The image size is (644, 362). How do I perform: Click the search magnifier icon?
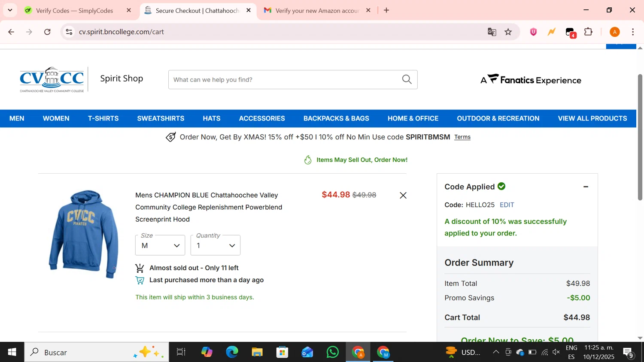(407, 79)
